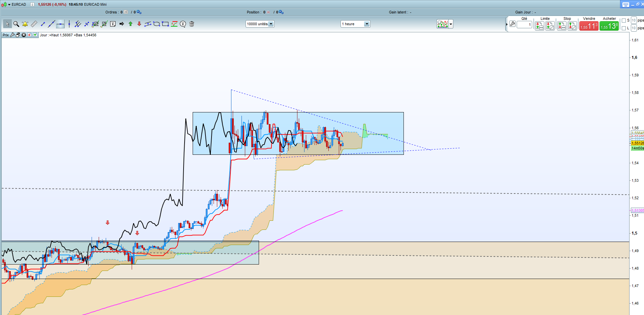
Task: Click the candlestick chart type icon
Action: [x=4, y=4]
